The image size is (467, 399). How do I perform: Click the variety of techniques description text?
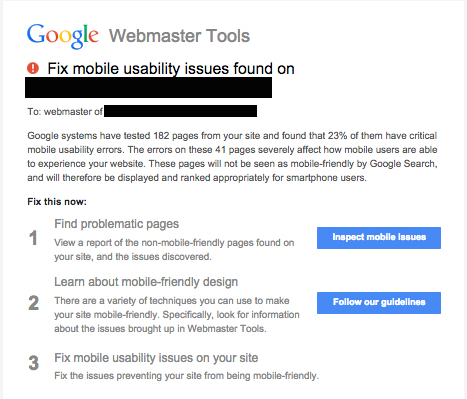coord(177,315)
